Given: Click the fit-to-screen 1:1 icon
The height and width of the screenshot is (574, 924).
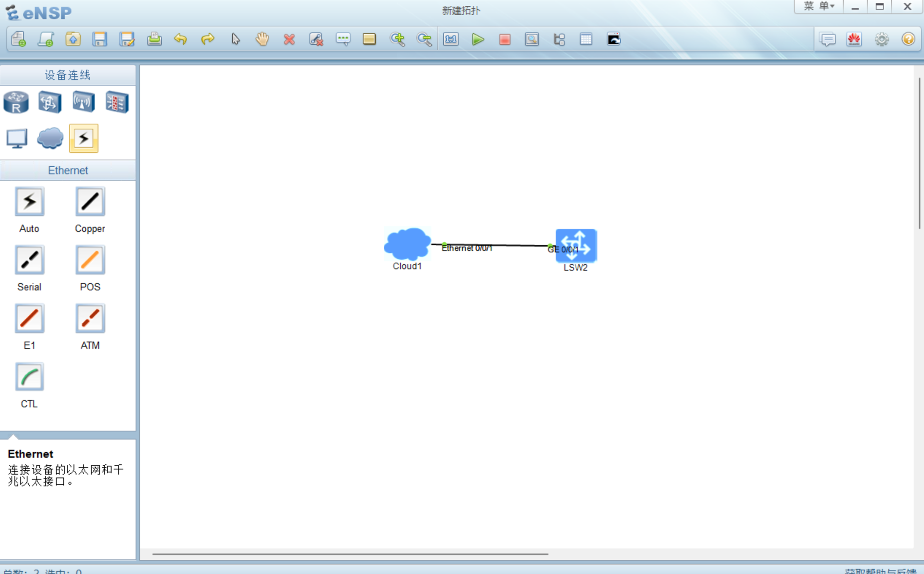Looking at the screenshot, I should (451, 39).
